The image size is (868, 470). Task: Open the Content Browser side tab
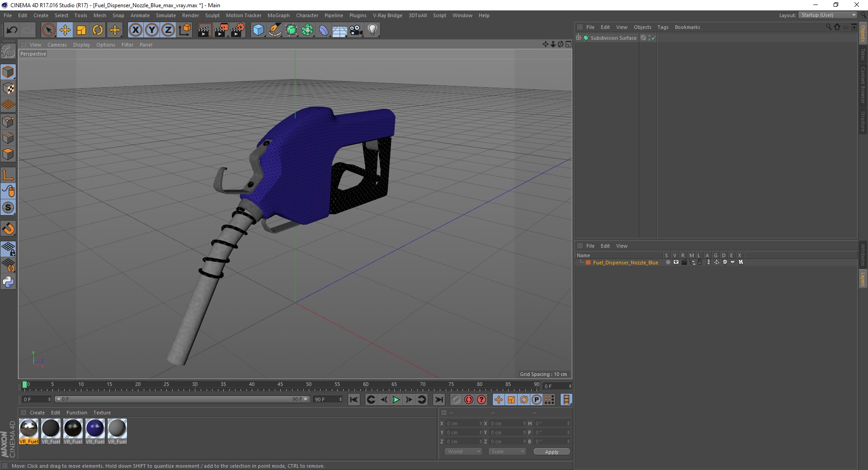pyautogui.click(x=863, y=85)
